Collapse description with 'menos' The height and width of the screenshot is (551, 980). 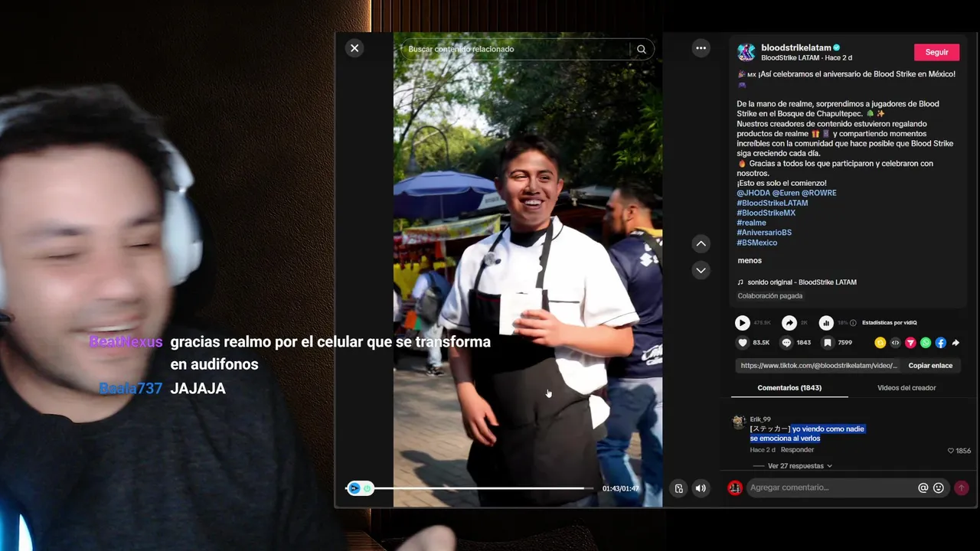[750, 261]
